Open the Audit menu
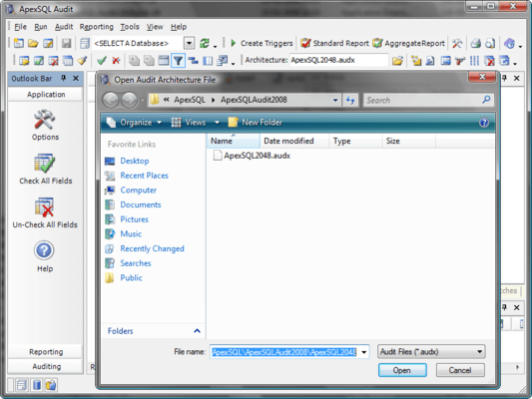 (64, 27)
